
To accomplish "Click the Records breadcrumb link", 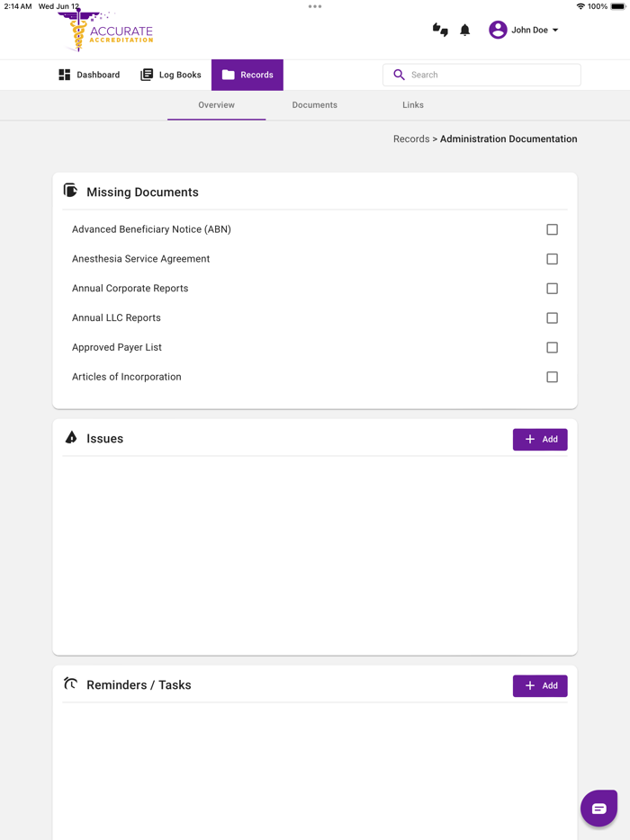I will [x=411, y=139].
